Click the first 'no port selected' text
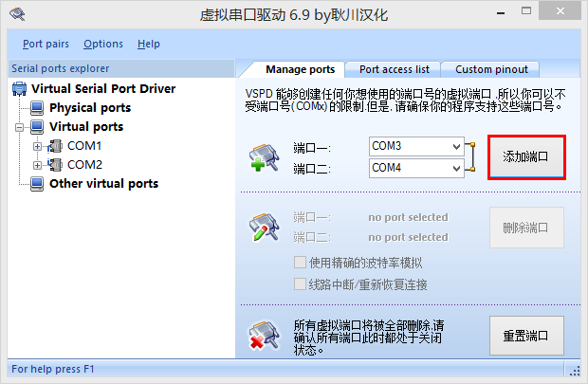This screenshot has width=588, height=384. 408,217
